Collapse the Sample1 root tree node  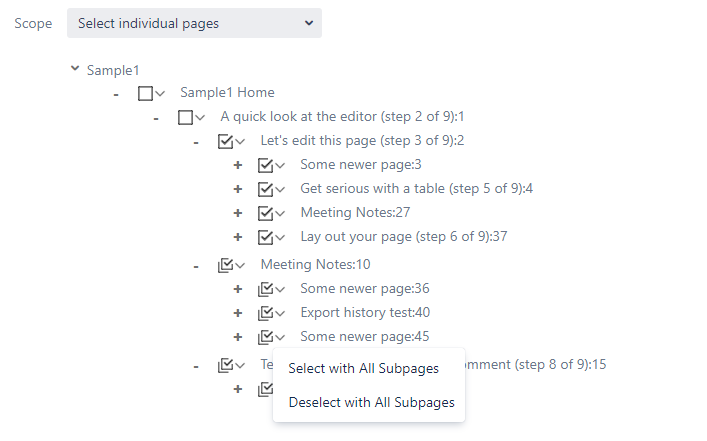pyautogui.click(x=75, y=69)
